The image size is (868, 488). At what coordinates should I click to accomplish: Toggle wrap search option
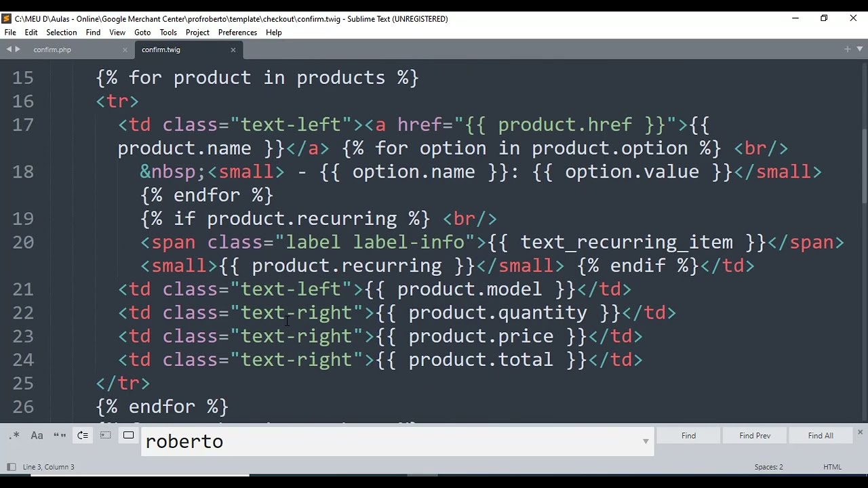(x=83, y=436)
